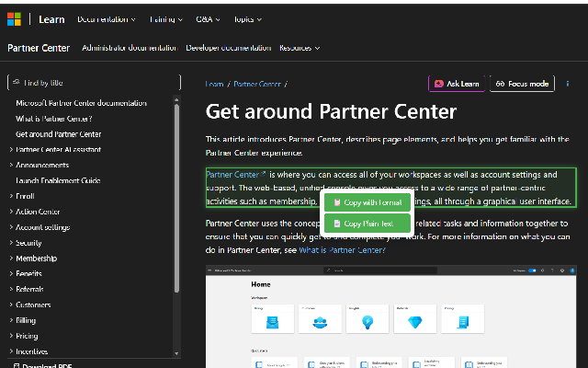Click the filter icon in Find by title

pos(16,82)
